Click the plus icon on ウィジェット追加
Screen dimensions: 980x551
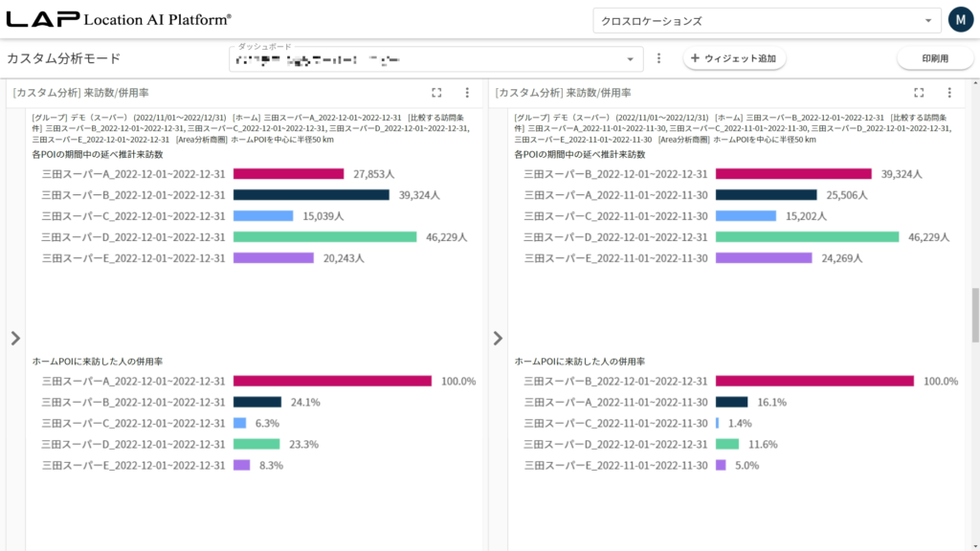click(692, 58)
